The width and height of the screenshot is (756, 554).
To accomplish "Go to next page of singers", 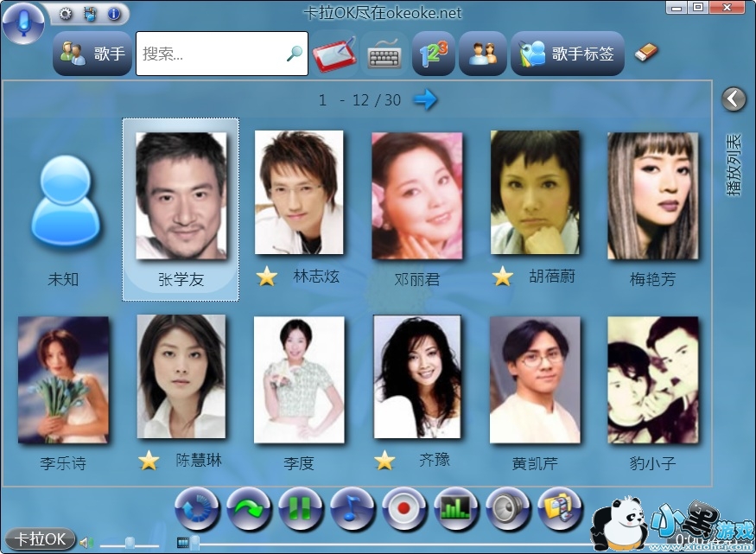I will (x=425, y=99).
